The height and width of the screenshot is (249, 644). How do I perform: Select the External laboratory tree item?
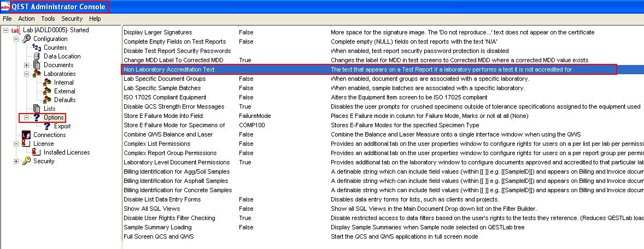tap(65, 91)
